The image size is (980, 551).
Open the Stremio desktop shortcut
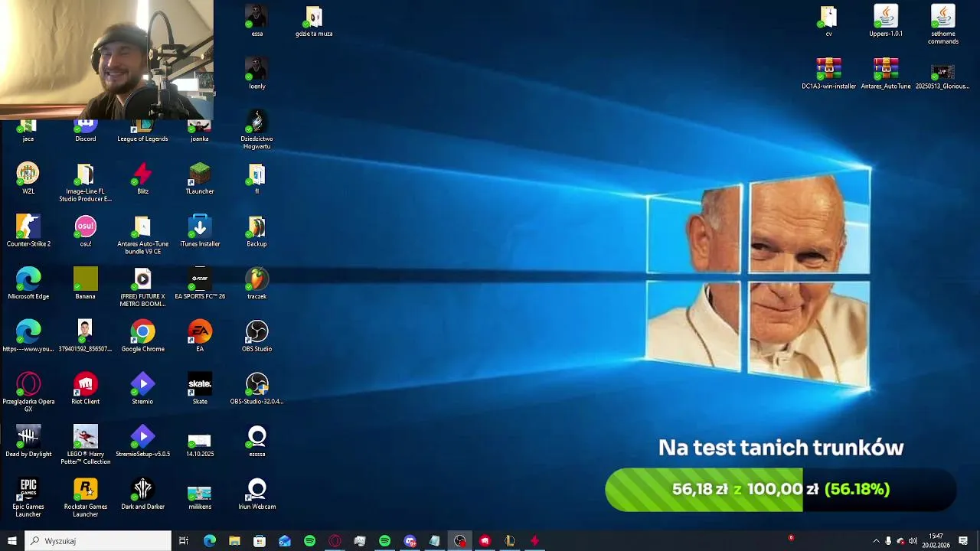tap(142, 389)
